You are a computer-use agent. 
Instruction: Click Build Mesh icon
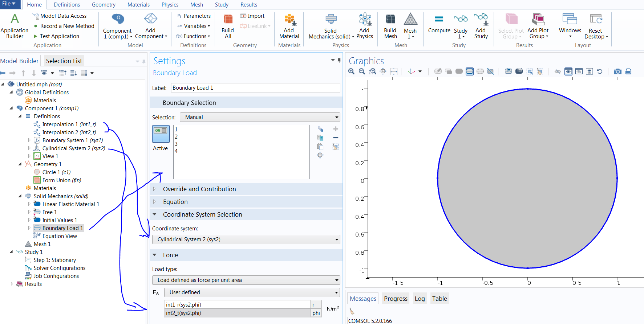(390, 25)
